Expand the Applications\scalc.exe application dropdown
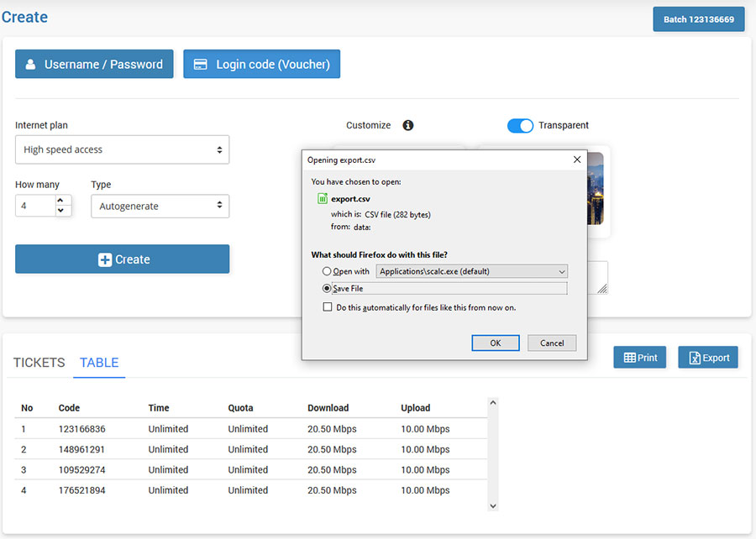The width and height of the screenshot is (756, 539). click(x=471, y=271)
